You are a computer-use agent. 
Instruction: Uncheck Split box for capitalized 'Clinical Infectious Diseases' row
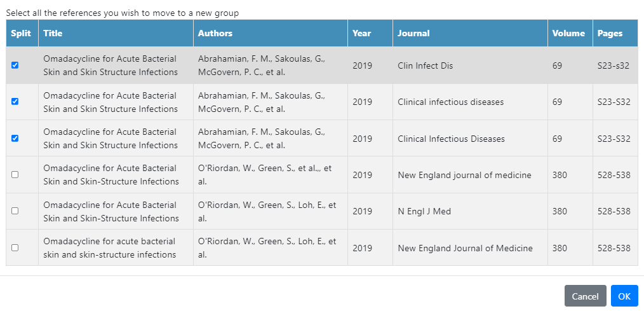15,138
